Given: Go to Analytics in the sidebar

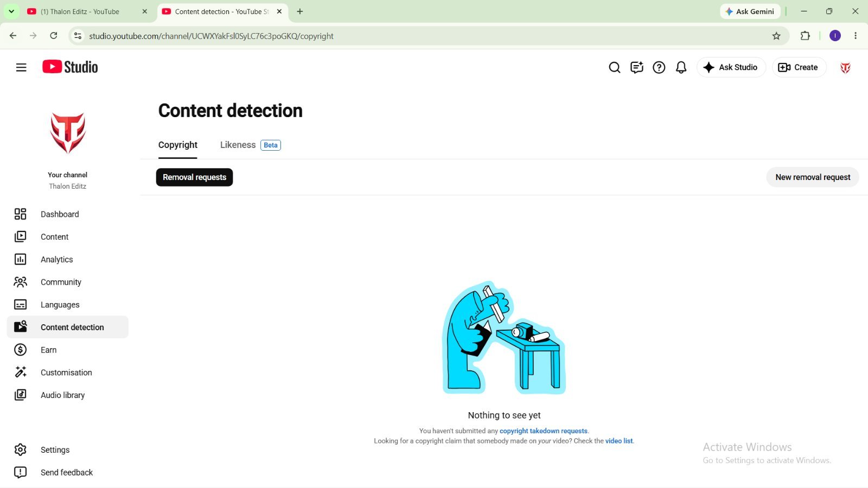Looking at the screenshot, I should pyautogui.click(x=68, y=259).
